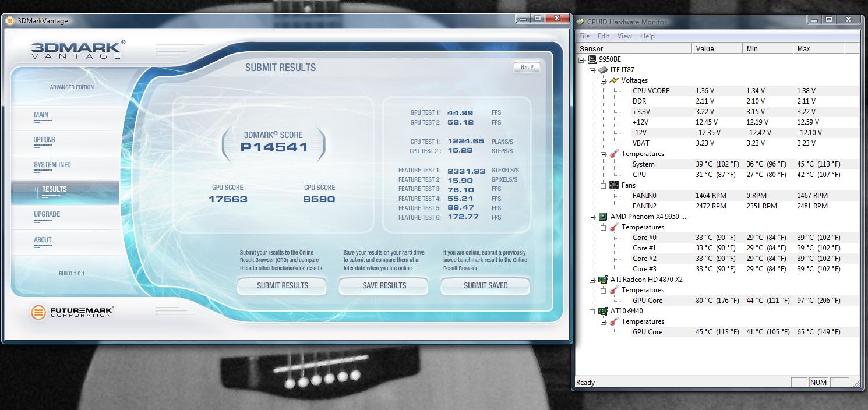
Task: Click the Save Results button
Action: click(x=384, y=286)
